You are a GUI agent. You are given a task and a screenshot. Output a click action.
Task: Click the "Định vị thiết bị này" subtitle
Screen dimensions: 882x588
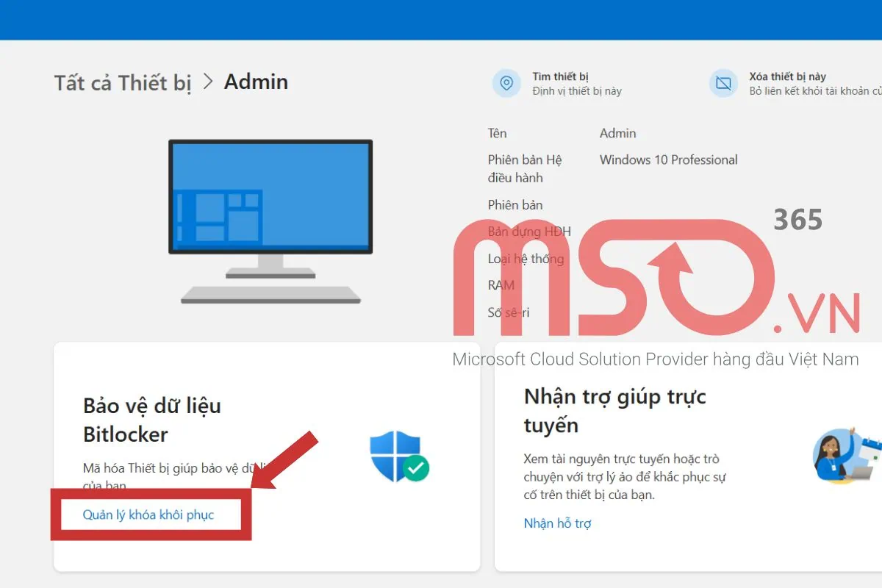[576, 91]
